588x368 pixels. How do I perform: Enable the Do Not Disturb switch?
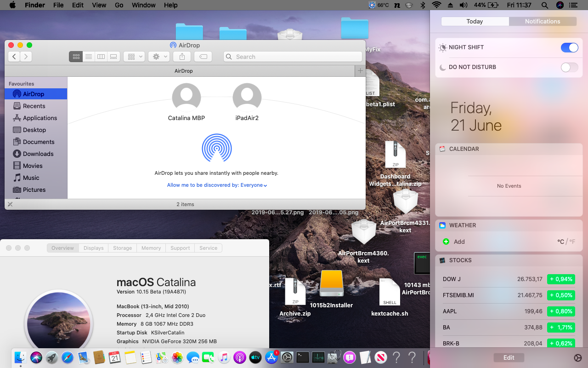tap(570, 67)
